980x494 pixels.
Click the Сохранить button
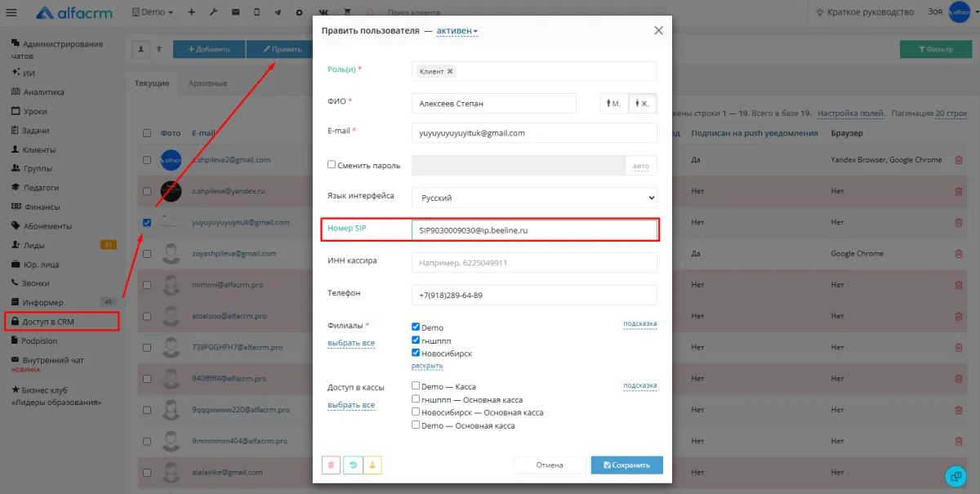[626, 465]
